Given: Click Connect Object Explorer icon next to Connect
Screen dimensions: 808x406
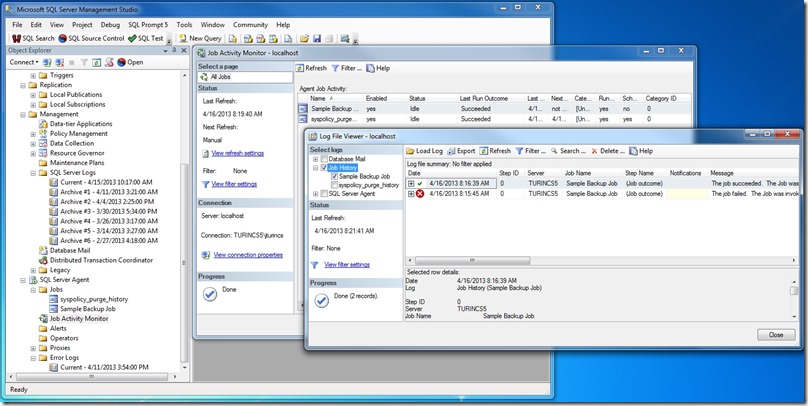Looking at the screenshot, I should click(47, 62).
